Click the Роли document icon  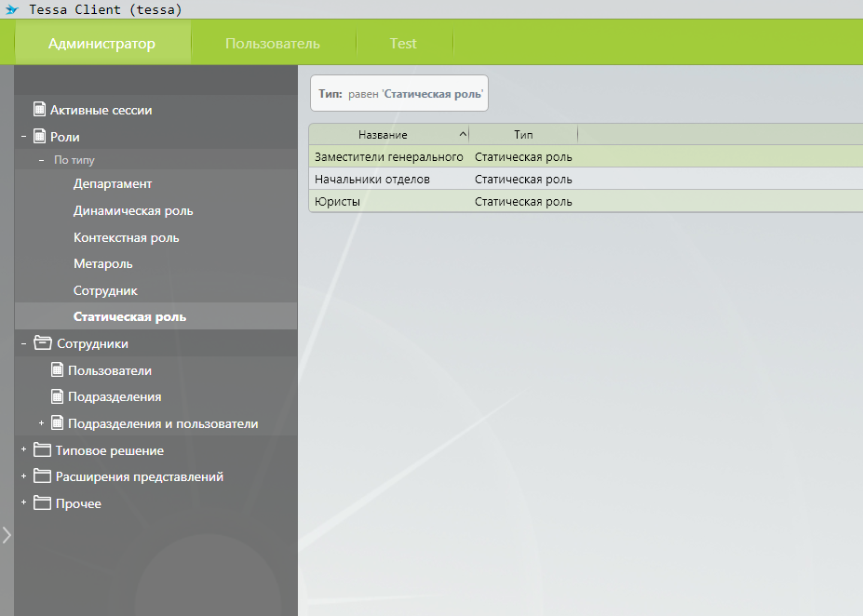[39, 137]
